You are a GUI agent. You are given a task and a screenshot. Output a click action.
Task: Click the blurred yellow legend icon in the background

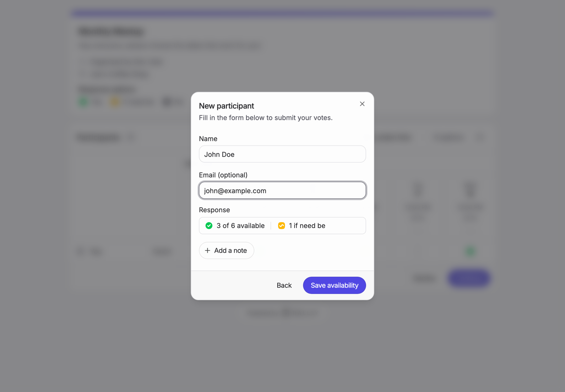115,102
